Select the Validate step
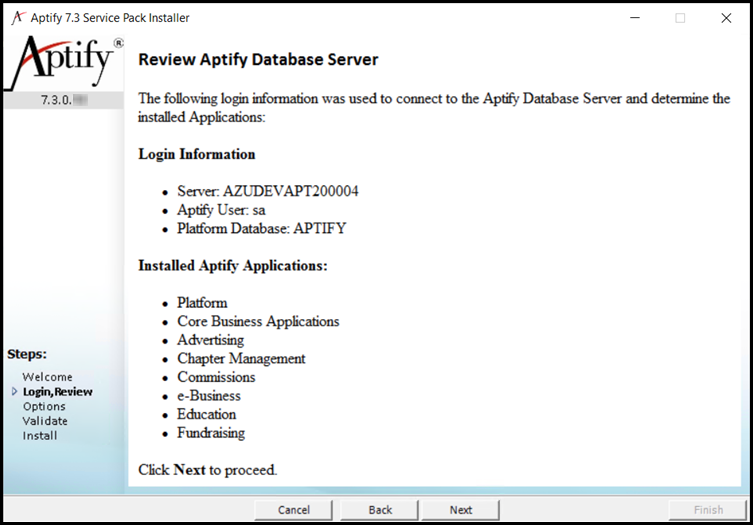This screenshot has width=753, height=525. tap(45, 421)
